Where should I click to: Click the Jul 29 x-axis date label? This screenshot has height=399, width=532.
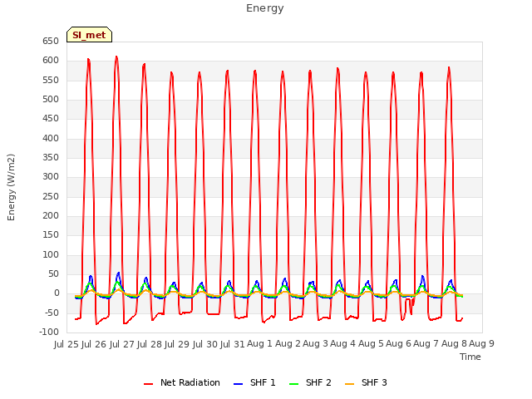click(177, 344)
